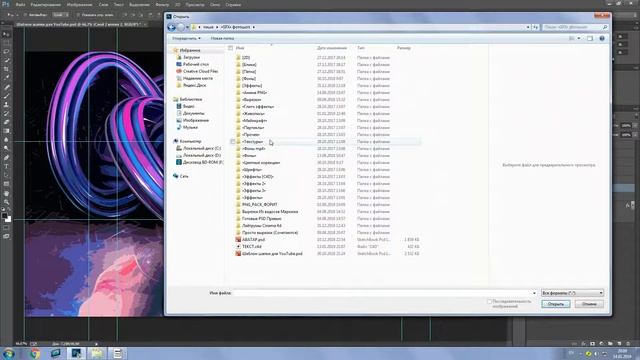This screenshot has width=640, height=360.
Task: Open the Файл menu in Photoshop
Action: click(x=20, y=5)
